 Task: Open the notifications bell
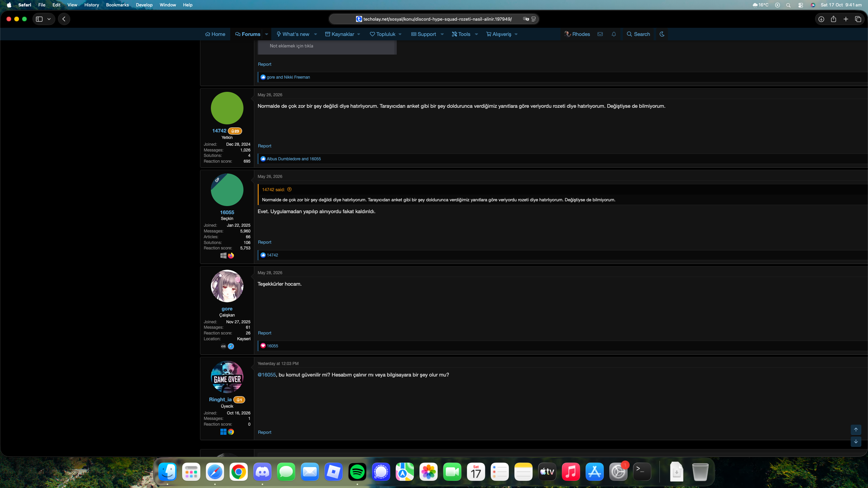pyautogui.click(x=614, y=34)
